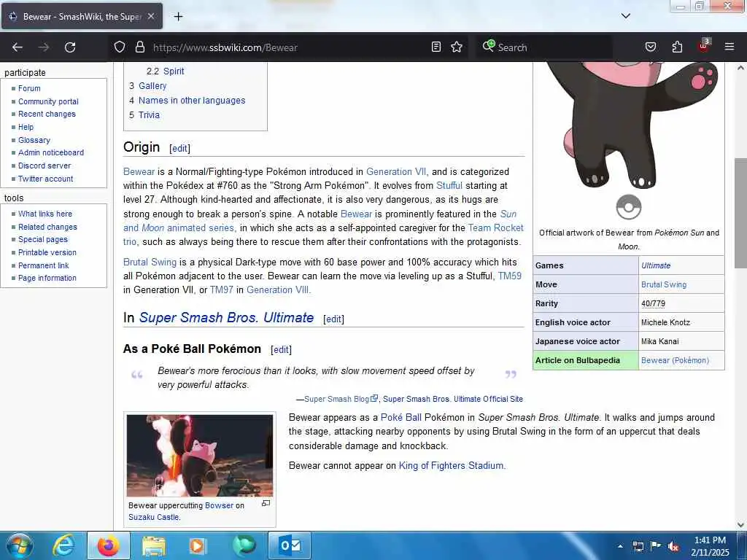Open the Firefox hamburger menu
Image resolution: width=747 pixels, height=560 pixels.
tap(729, 47)
